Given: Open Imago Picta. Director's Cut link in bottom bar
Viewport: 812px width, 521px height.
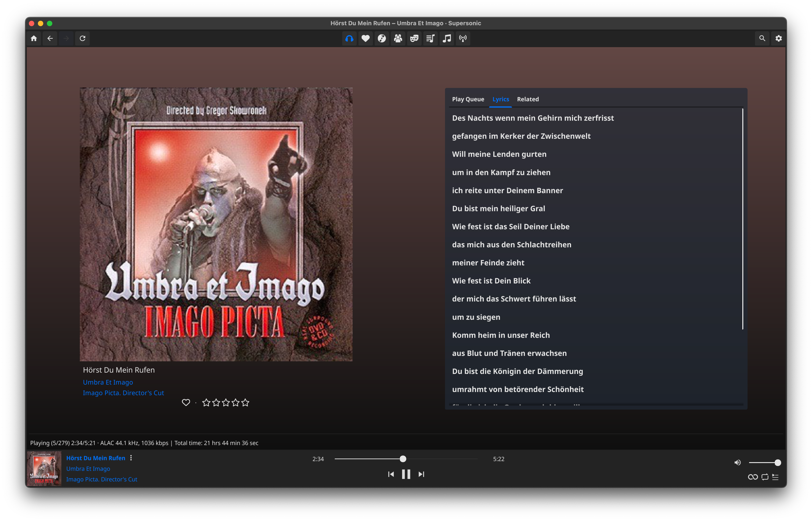Looking at the screenshot, I should (x=101, y=479).
